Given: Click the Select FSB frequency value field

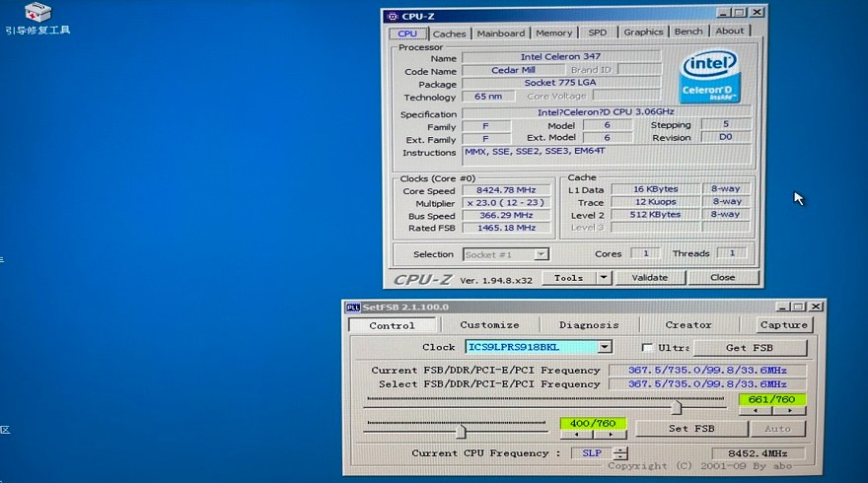Looking at the screenshot, I should coord(707,384).
